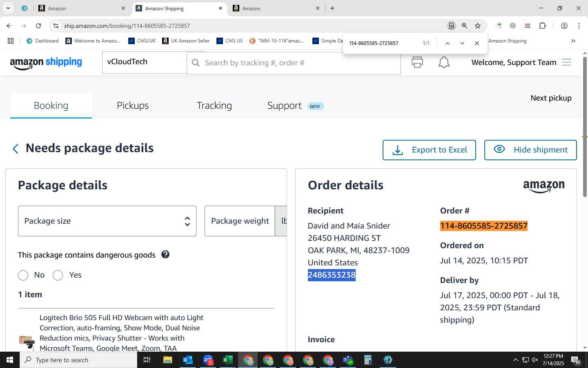
Task: Switch to the Pickups tab
Action: point(133,105)
